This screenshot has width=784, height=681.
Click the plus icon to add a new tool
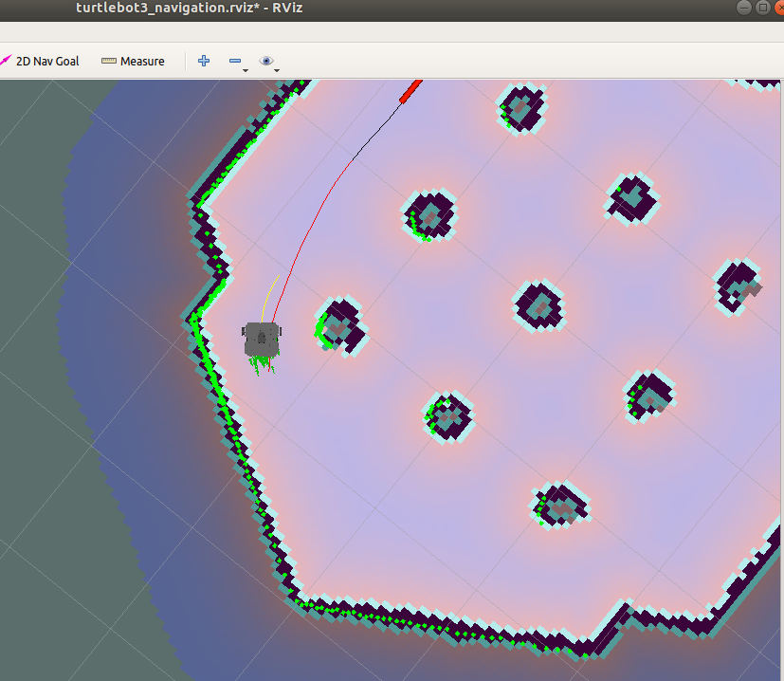[x=203, y=61]
